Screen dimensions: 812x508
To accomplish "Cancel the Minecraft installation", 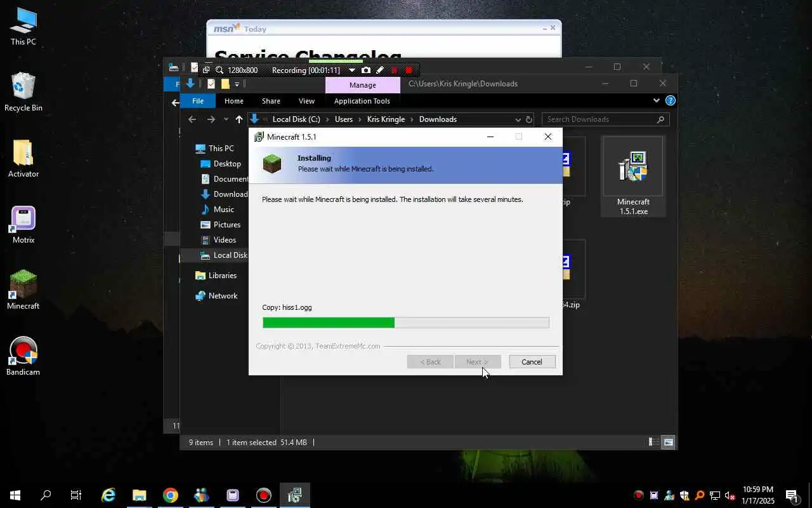I will point(532,362).
